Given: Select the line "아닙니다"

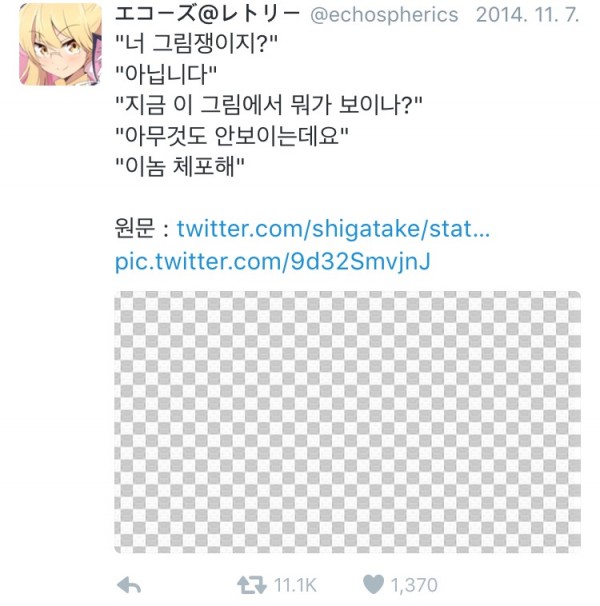Looking at the screenshot, I should tap(166, 74).
